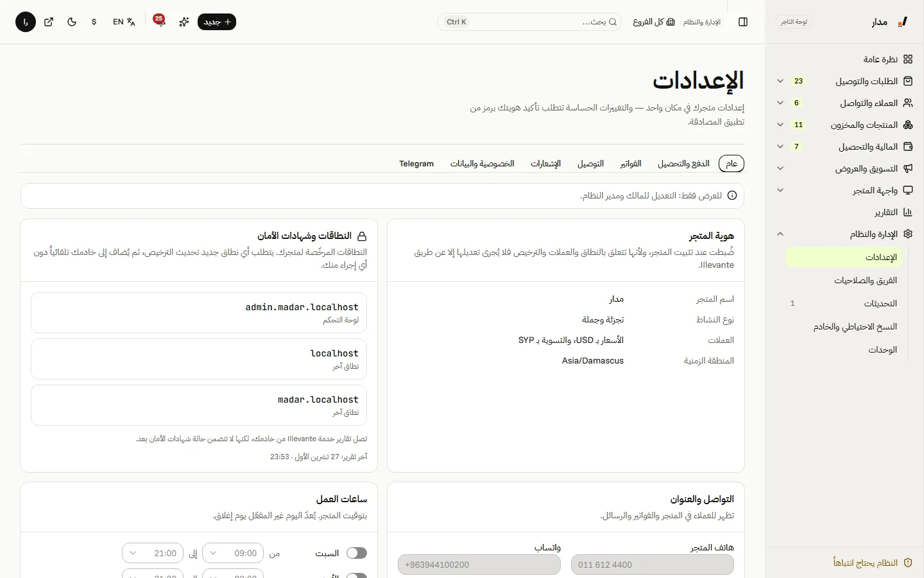Open Saturday closing time 21:00 dropdown
924x578 pixels.
(x=153, y=553)
